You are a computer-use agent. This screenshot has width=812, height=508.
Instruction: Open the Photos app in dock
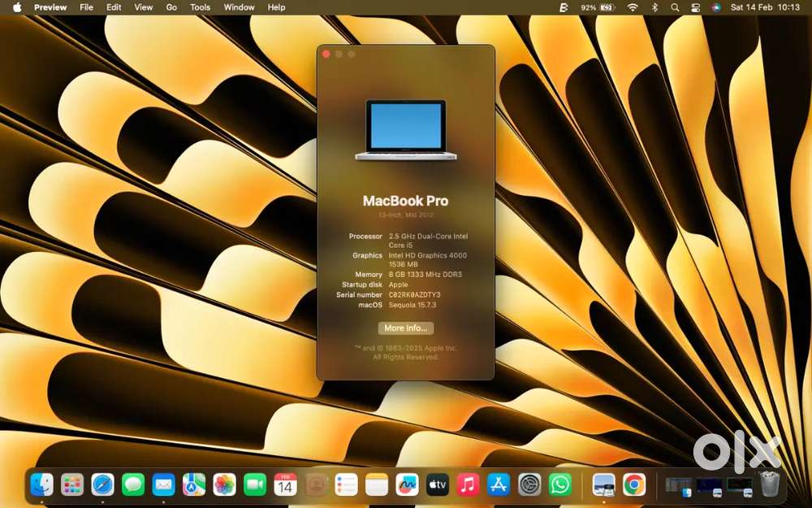coord(224,485)
